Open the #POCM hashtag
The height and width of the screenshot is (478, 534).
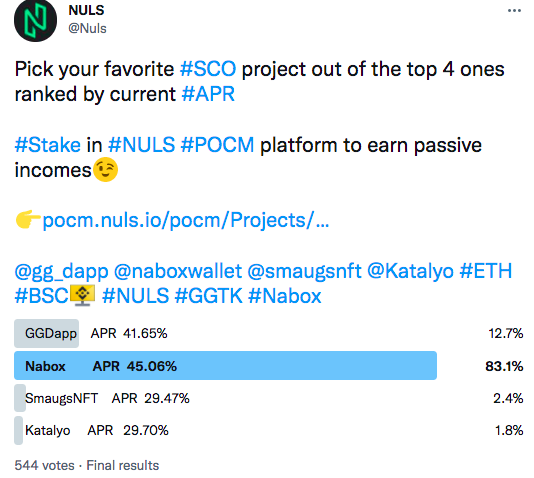[217, 145]
